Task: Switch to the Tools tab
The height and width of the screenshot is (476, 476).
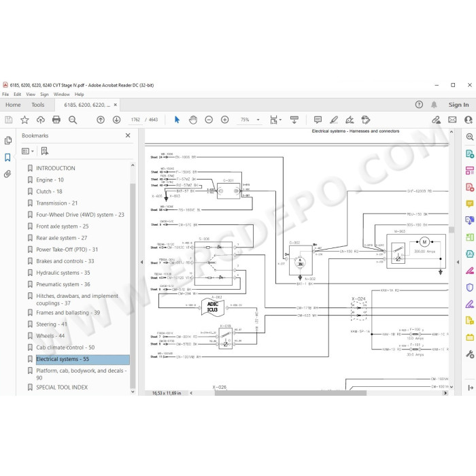Action: pyautogui.click(x=38, y=105)
